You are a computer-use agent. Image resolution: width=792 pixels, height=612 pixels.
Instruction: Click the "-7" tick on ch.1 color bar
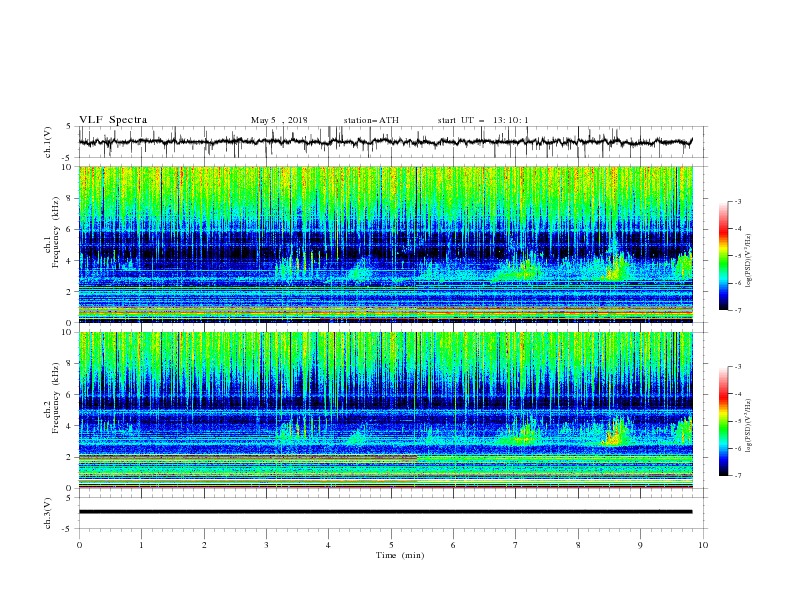click(x=738, y=310)
